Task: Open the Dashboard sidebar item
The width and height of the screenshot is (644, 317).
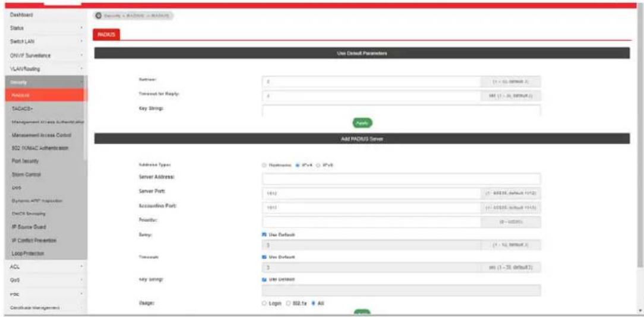Action: click(46, 15)
